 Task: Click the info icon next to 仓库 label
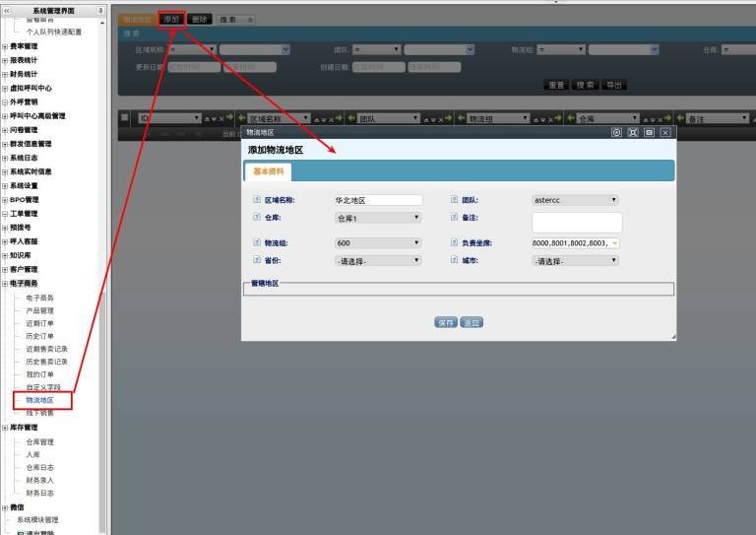pyautogui.click(x=256, y=218)
